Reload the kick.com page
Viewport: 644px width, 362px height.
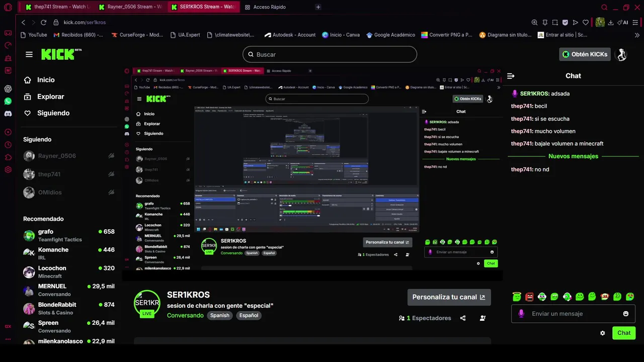(x=43, y=23)
